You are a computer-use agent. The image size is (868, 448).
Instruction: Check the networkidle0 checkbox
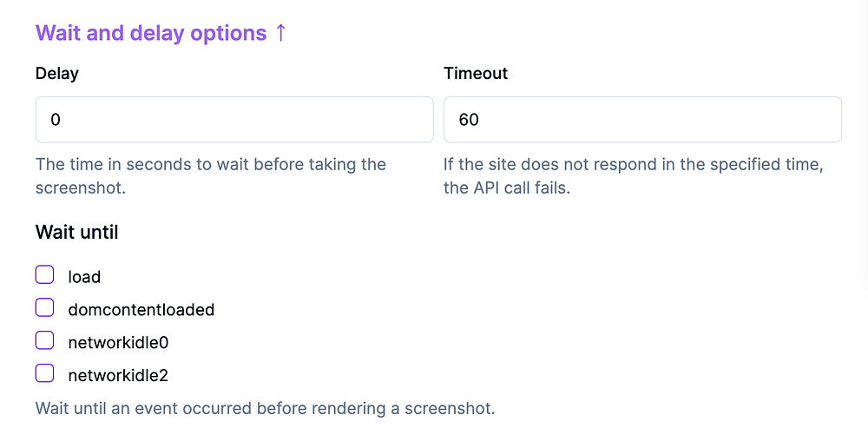tap(44, 341)
